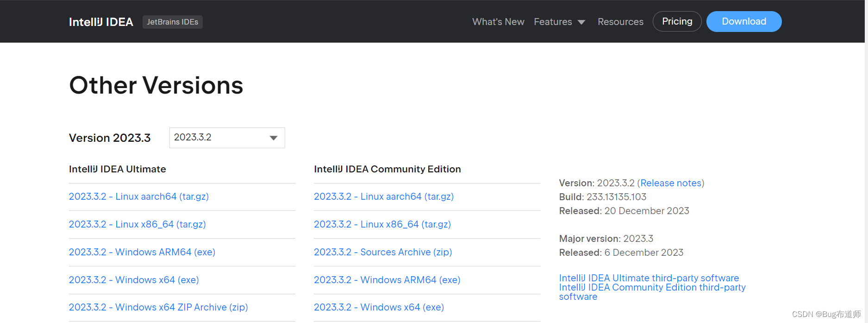Download Community Sources Archive zip
868x323 pixels.
[383, 252]
